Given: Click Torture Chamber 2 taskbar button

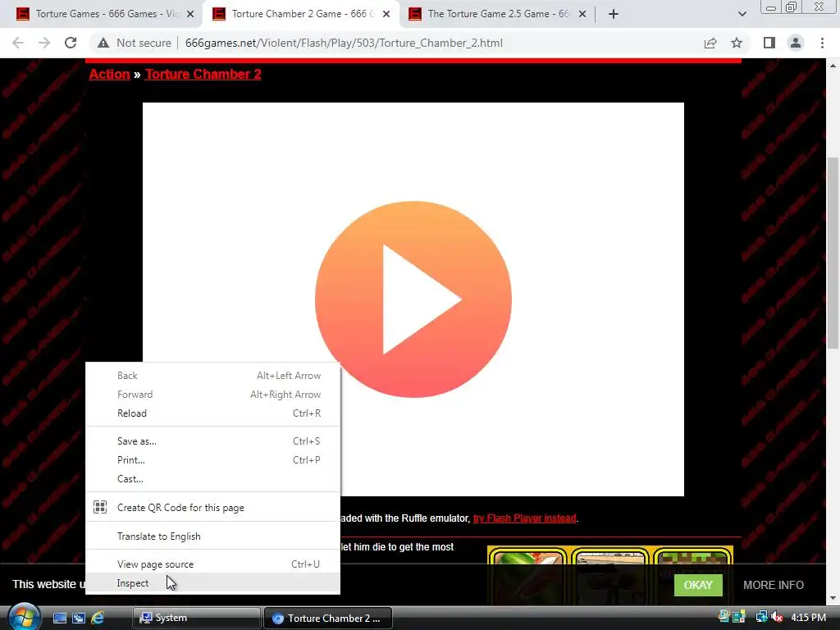Looking at the screenshot, I should [328, 619].
